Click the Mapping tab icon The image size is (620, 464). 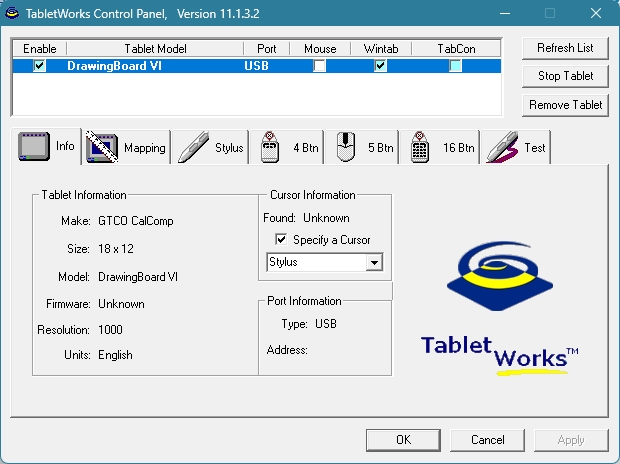coord(102,148)
